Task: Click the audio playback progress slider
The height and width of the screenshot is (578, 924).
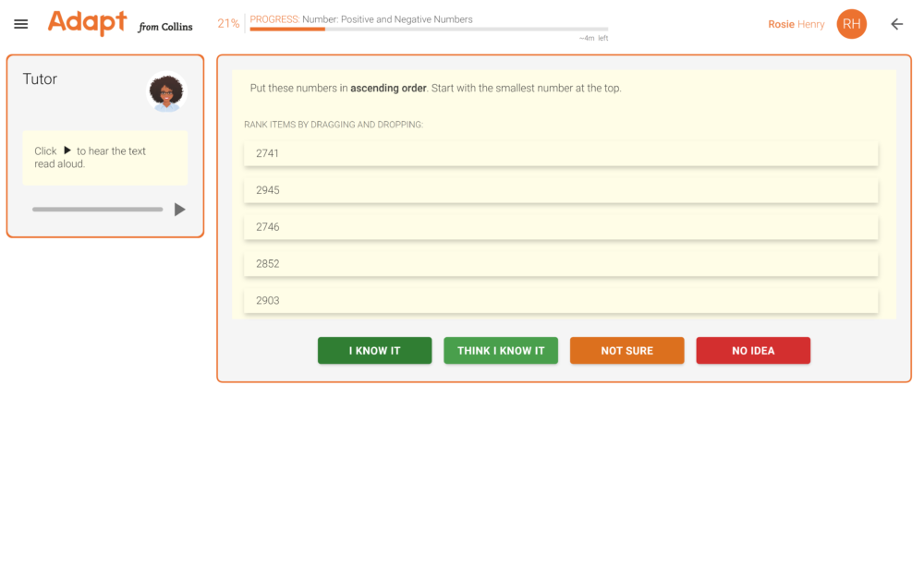Action: 97,209
